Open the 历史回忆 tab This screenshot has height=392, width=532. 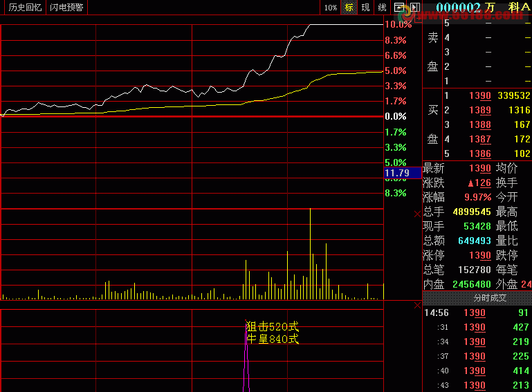point(25,7)
